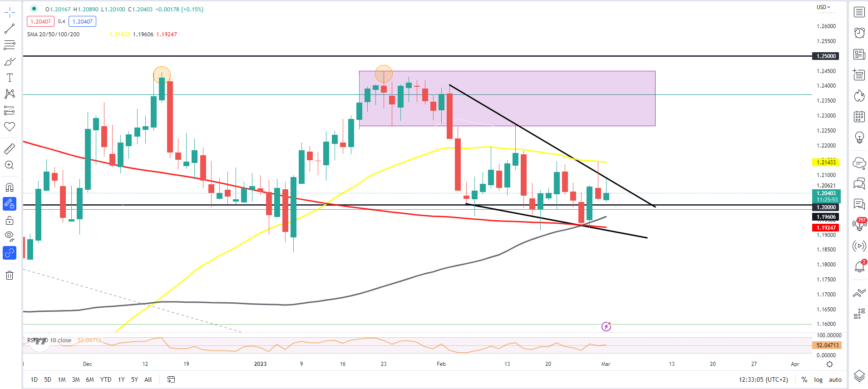868x389 pixels.
Task: Open the timezone menu at 12:33:05 (UTC+2)
Action: click(763, 379)
